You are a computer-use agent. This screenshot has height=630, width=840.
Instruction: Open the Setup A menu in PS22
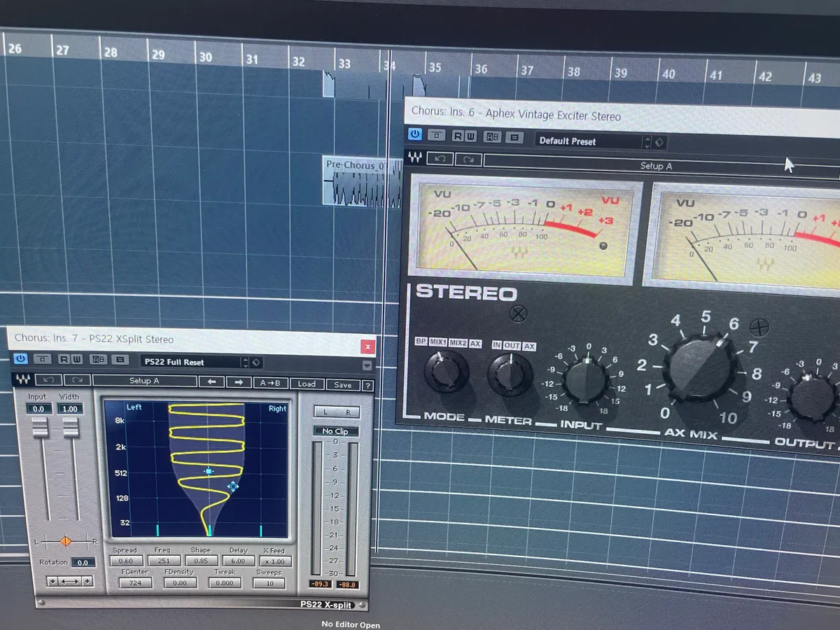(x=144, y=381)
